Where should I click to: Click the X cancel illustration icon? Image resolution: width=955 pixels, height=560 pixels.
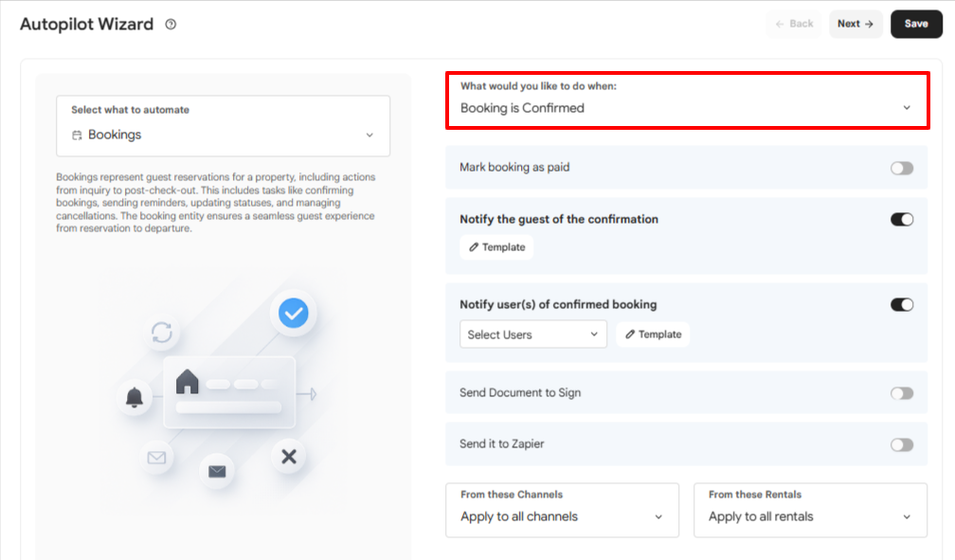point(289,456)
